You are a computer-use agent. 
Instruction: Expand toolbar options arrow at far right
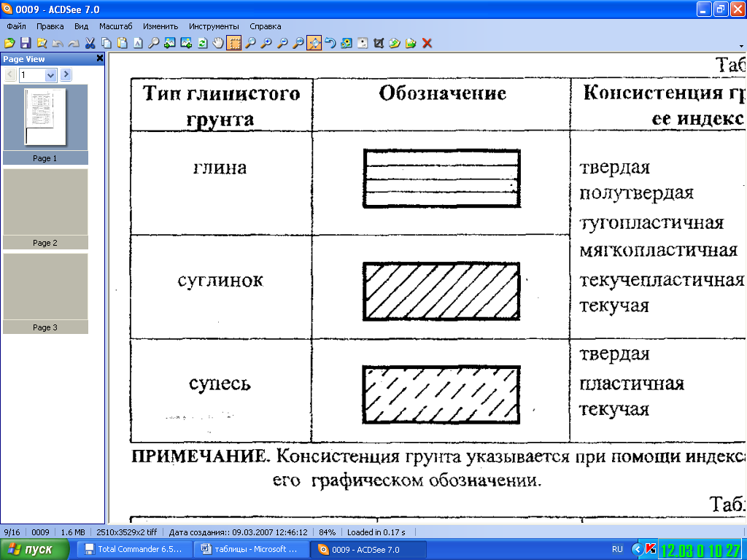click(x=741, y=46)
